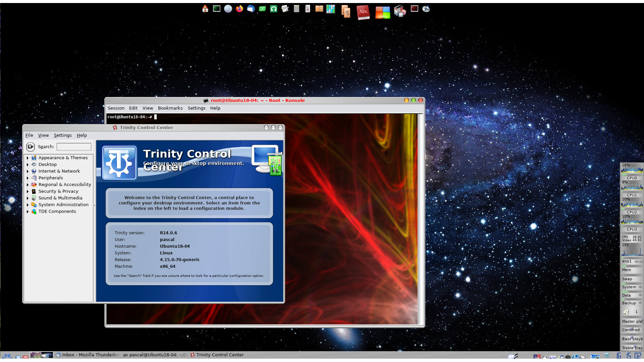Switch to pascal@Ubuntu18-04 taskbar entry
The image size is (644, 362).
click(x=155, y=355)
